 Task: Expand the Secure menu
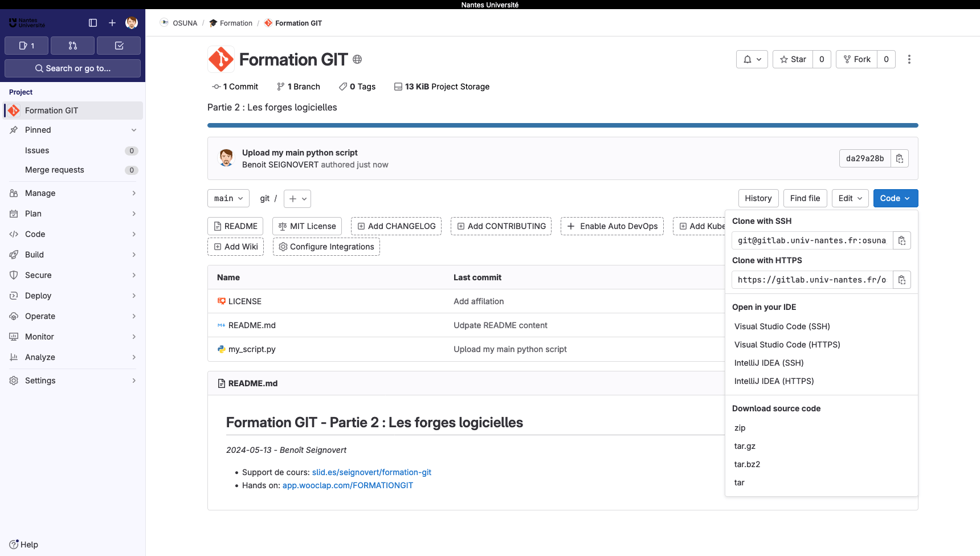pyautogui.click(x=73, y=275)
